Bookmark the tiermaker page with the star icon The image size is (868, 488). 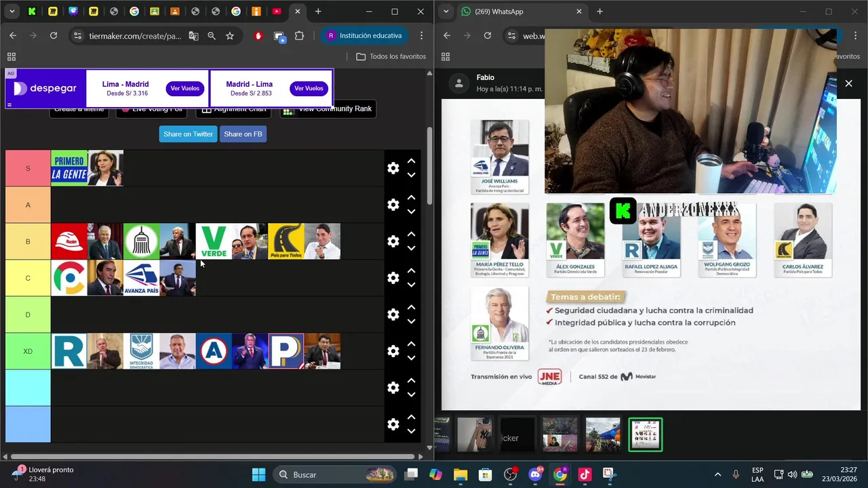tap(230, 36)
